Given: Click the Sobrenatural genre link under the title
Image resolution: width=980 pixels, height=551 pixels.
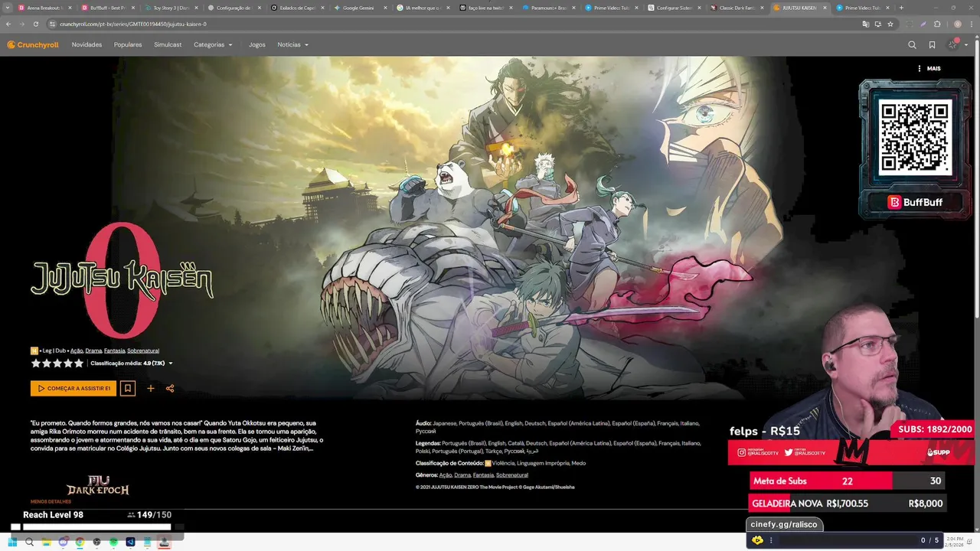Looking at the screenshot, I should pyautogui.click(x=143, y=350).
